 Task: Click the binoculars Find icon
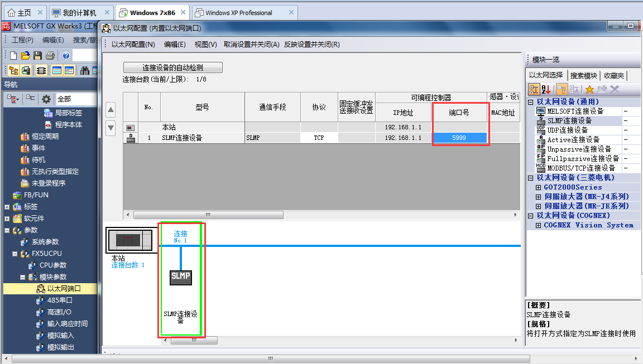click(x=85, y=70)
